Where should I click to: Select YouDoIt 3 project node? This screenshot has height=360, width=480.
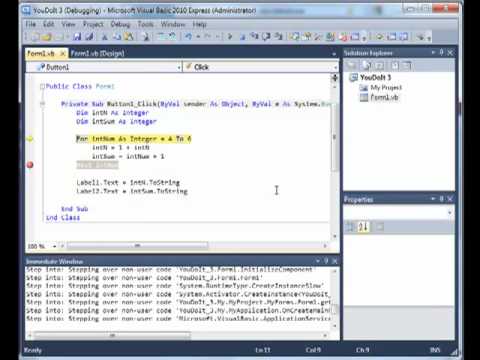[x=375, y=77]
